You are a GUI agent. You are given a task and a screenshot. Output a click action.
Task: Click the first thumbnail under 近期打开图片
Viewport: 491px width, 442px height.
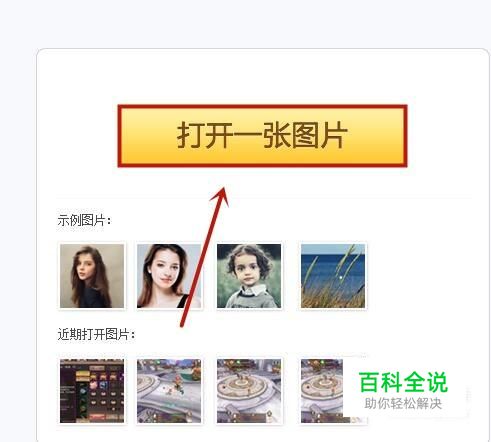92,391
